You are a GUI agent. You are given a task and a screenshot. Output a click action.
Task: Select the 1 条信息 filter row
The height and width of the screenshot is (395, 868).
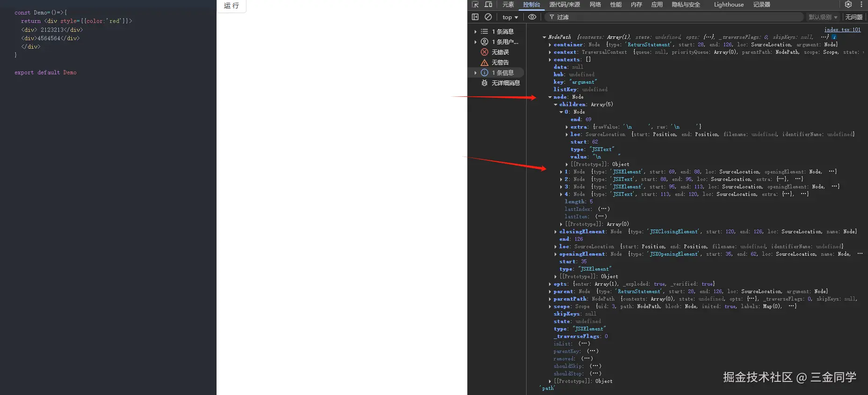pyautogui.click(x=496, y=72)
